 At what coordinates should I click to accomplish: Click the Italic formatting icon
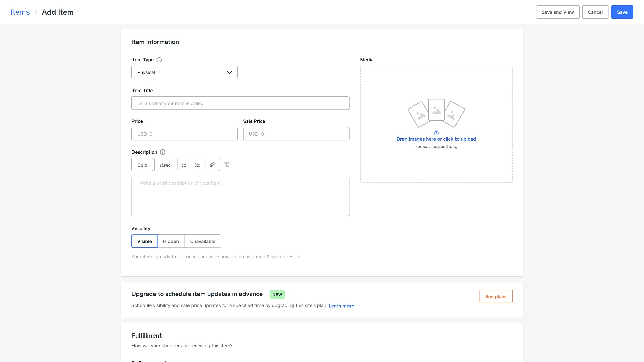165,165
